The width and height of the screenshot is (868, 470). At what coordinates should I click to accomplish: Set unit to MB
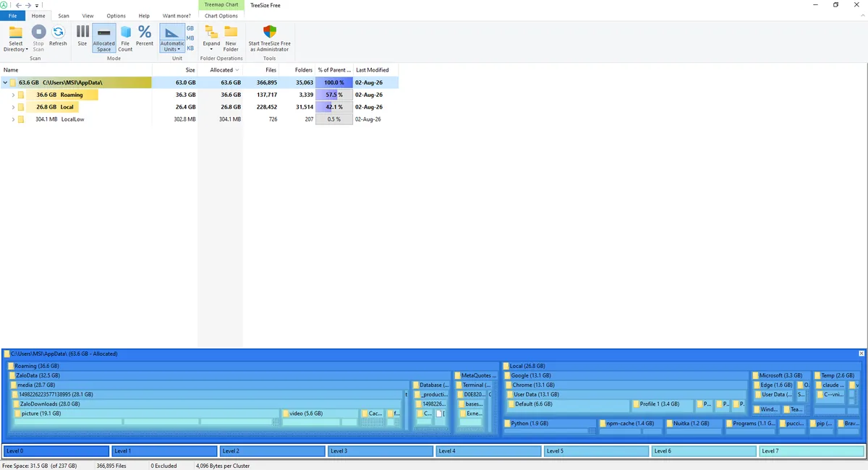tap(190, 38)
